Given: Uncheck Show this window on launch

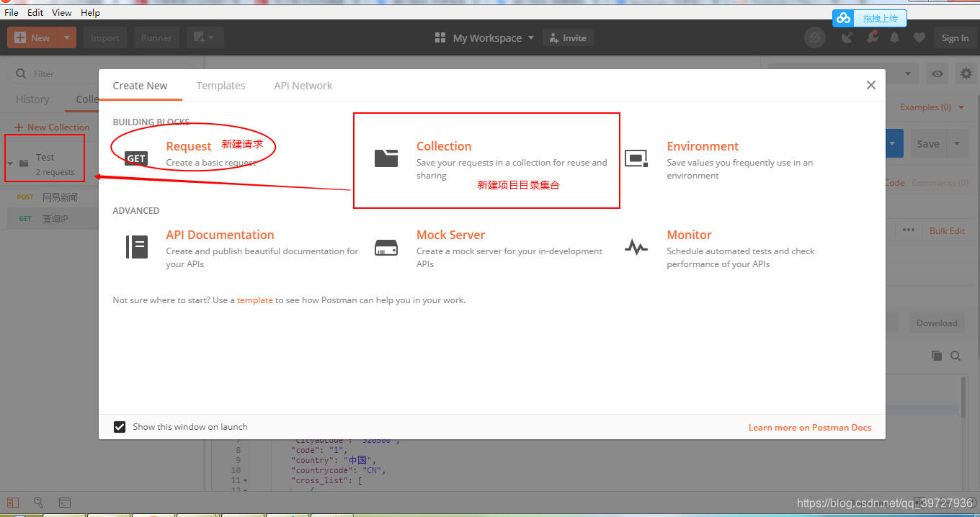Looking at the screenshot, I should click(x=120, y=427).
